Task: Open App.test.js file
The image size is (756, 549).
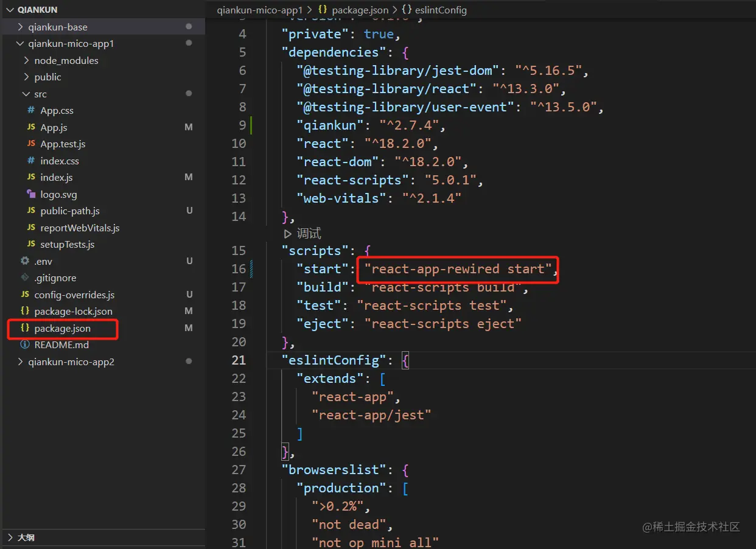Action: pyautogui.click(x=63, y=144)
